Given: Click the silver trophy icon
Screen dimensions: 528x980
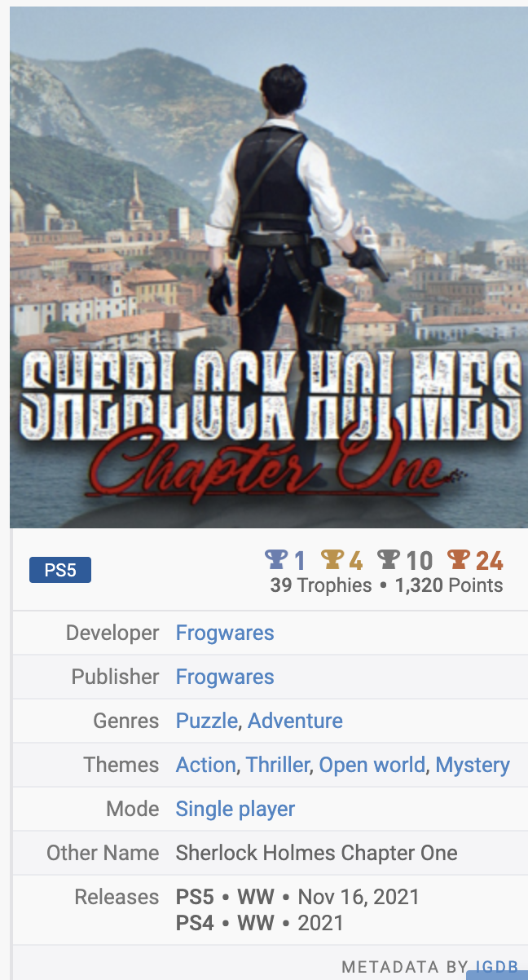Looking at the screenshot, I should (x=389, y=559).
